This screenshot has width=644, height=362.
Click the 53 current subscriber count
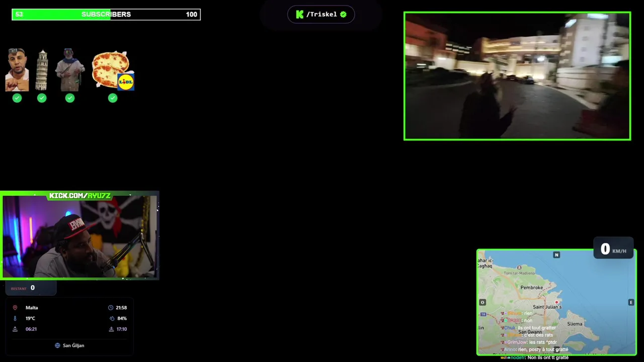pos(19,15)
